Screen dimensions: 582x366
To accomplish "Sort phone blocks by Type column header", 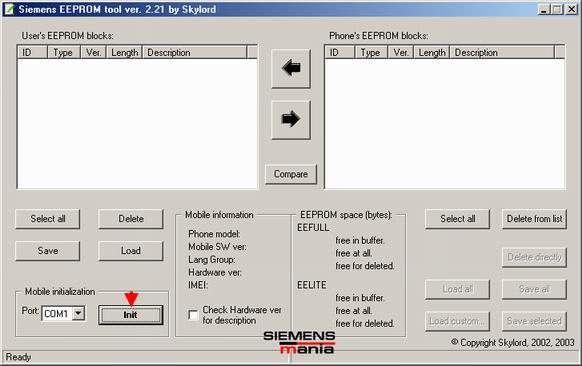I will coord(371,52).
